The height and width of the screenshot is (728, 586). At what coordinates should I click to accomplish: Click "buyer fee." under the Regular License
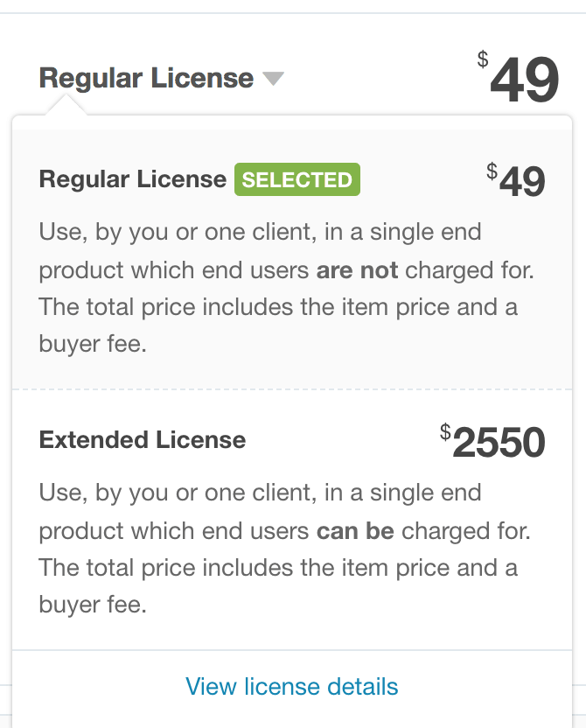[93, 344]
